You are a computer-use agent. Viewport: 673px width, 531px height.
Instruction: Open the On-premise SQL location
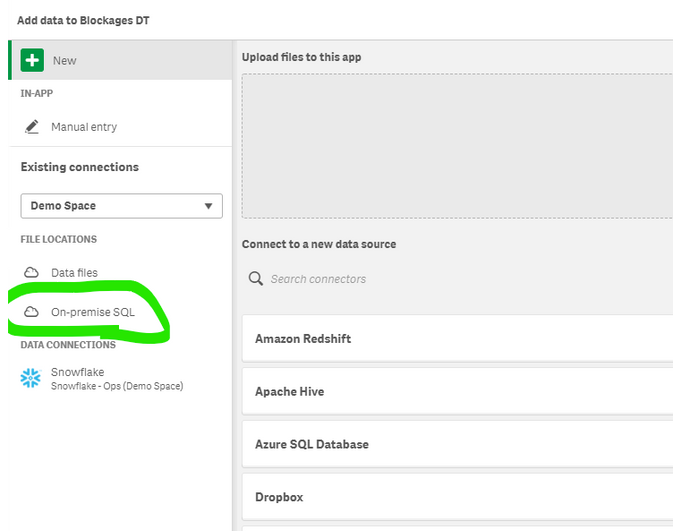click(x=92, y=312)
